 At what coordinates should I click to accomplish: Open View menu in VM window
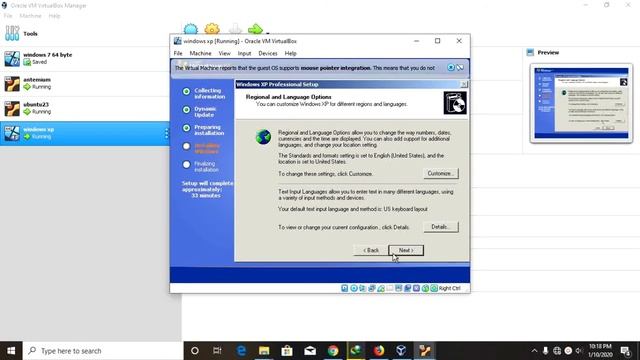224,53
